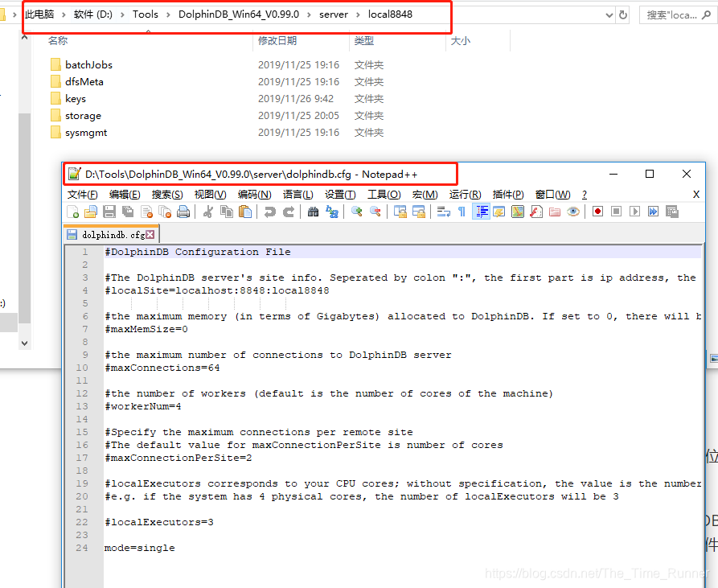718x588 pixels.
Task: Click the user-defined language icon
Action: (x=499, y=212)
